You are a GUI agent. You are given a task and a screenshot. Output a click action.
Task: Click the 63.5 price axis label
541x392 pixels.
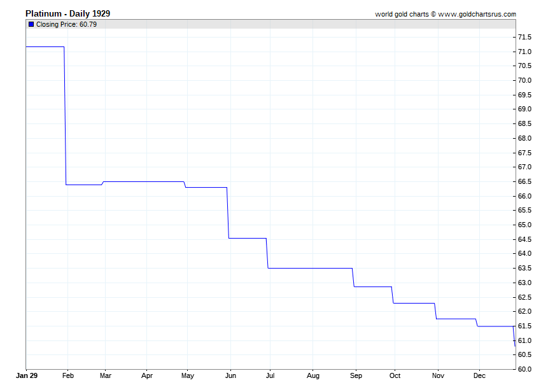coord(525,268)
